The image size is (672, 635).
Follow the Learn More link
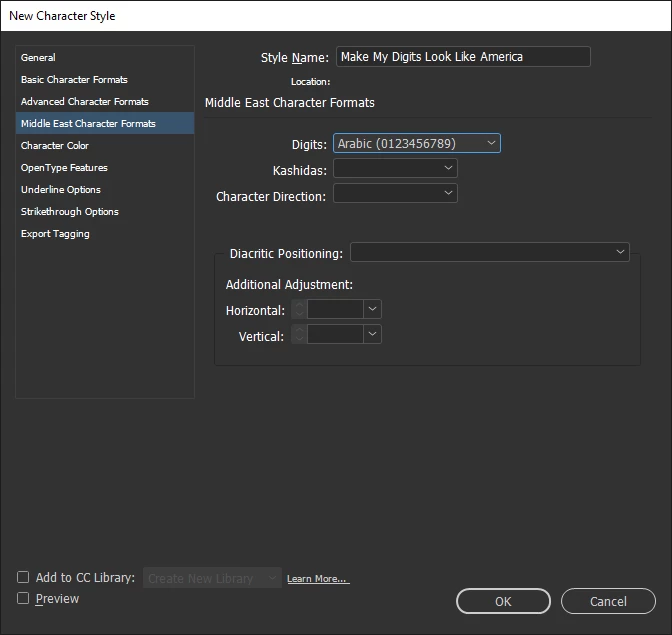pyautogui.click(x=318, y=579)
